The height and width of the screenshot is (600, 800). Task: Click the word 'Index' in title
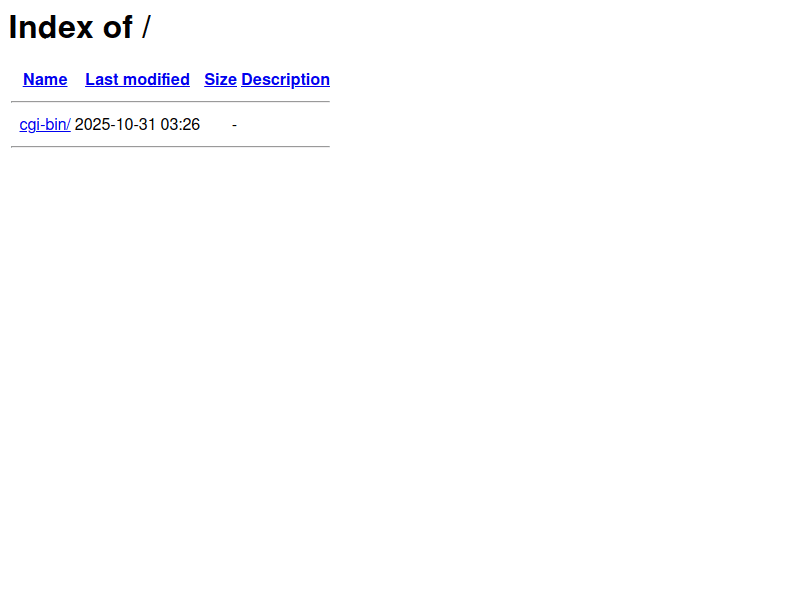coord(51,27)
